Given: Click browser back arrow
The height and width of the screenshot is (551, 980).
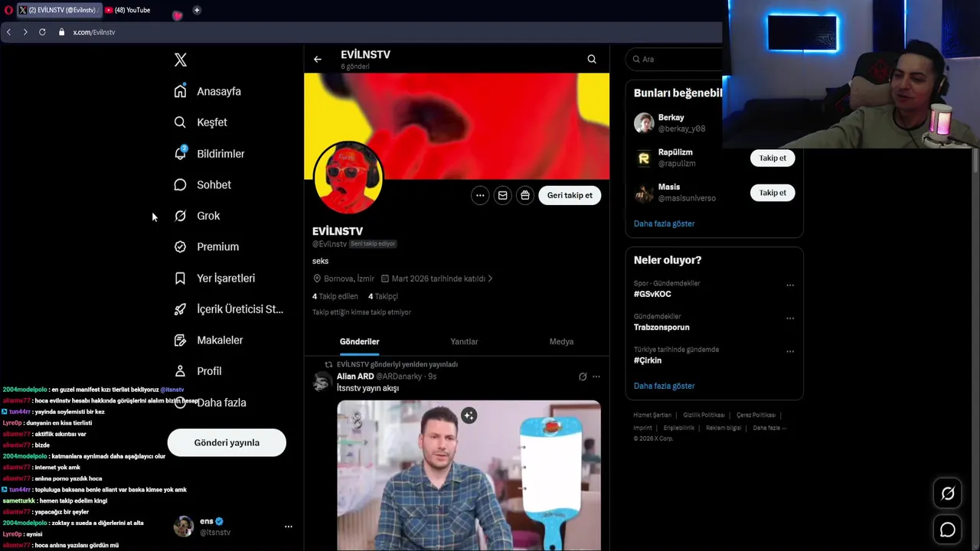Looking at the screenshot, I should 8,32.
